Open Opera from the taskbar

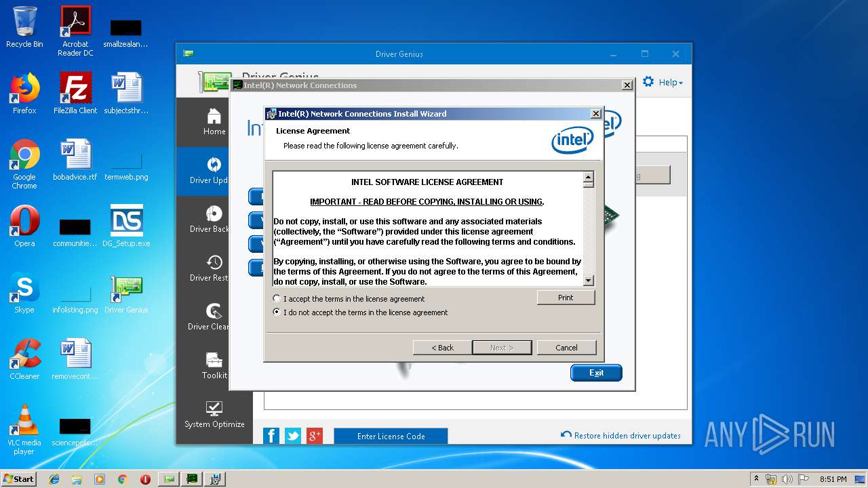(x=145, y=479)
